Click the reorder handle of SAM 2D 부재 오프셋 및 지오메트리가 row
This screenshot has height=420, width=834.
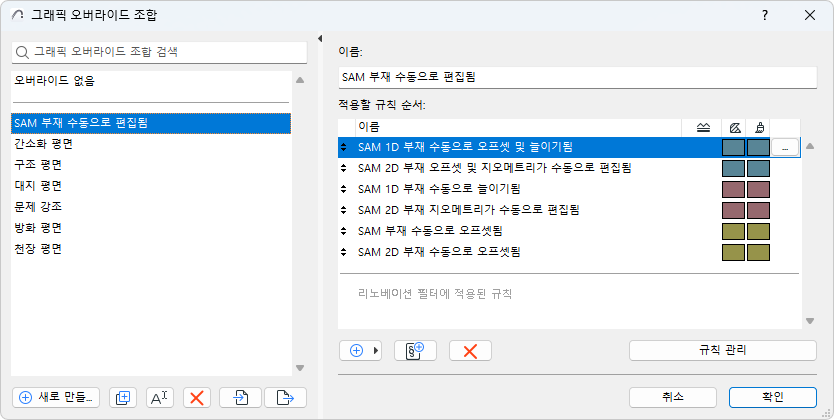(x=344, y=168)
